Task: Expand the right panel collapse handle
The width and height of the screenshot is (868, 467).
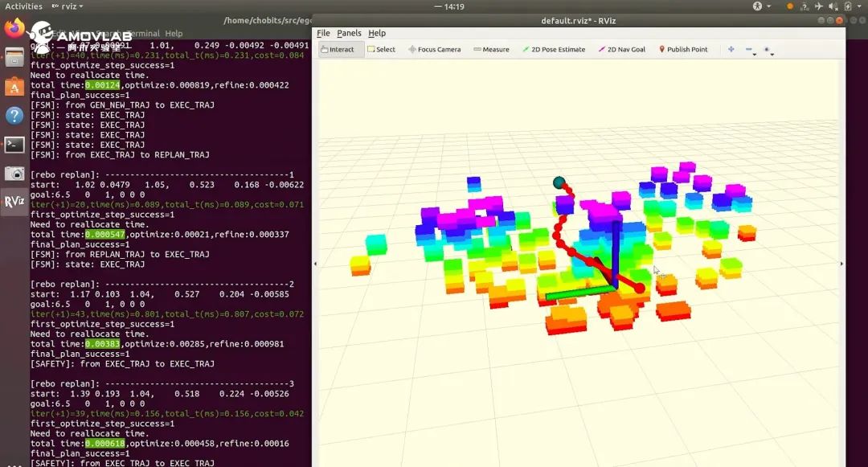Action: tap(841, 264)
